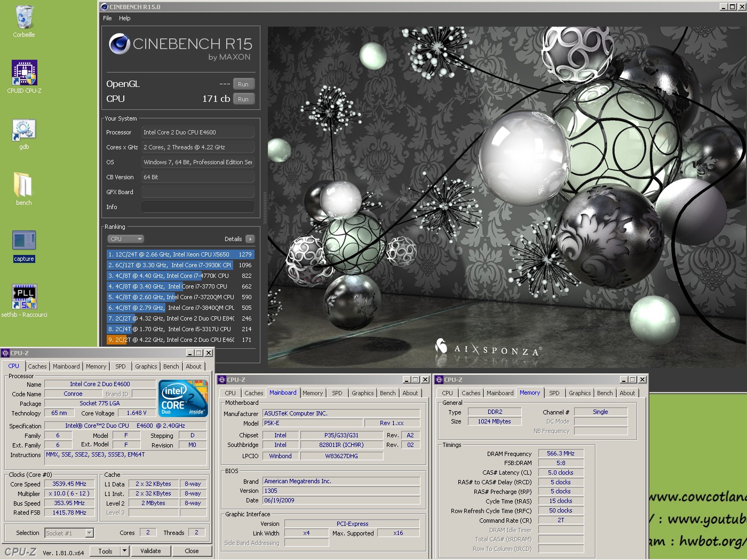Select SPD tab in CPU-Z Mainboard window

(337, 393)
